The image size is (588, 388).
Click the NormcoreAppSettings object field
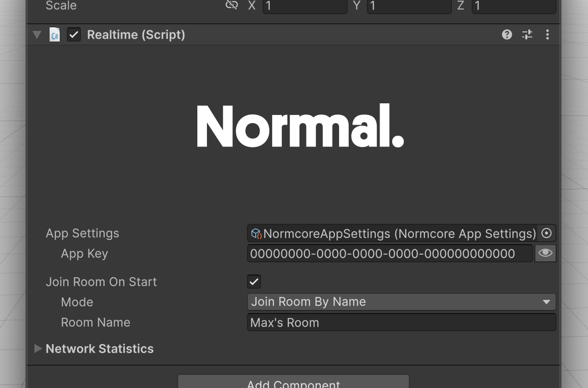pos(392,234)
